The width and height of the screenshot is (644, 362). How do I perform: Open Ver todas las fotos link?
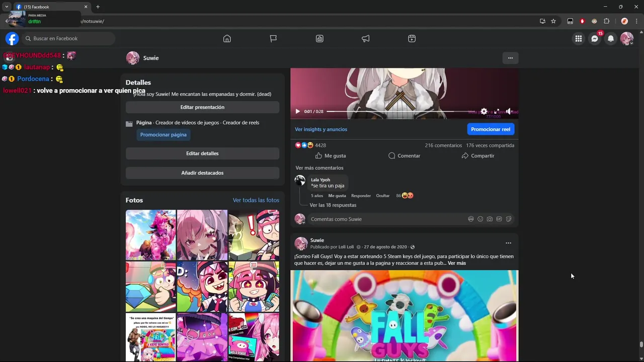[256, 200]
